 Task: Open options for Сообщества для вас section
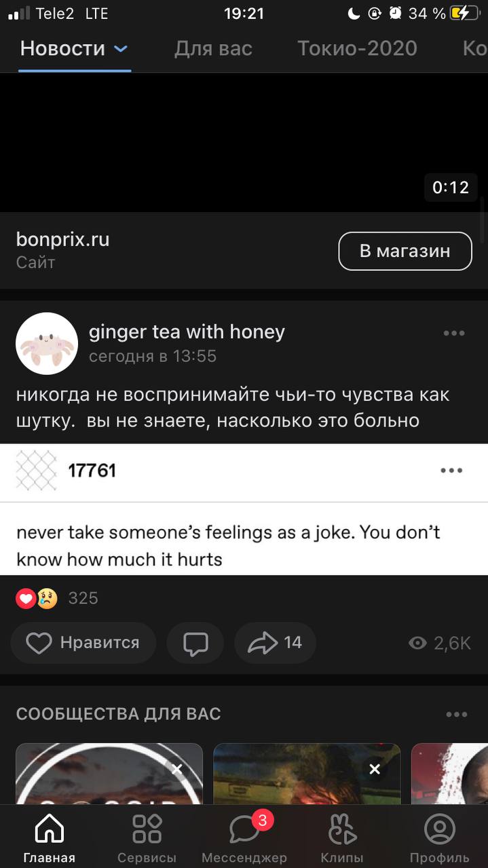click(x=457, y=714)
